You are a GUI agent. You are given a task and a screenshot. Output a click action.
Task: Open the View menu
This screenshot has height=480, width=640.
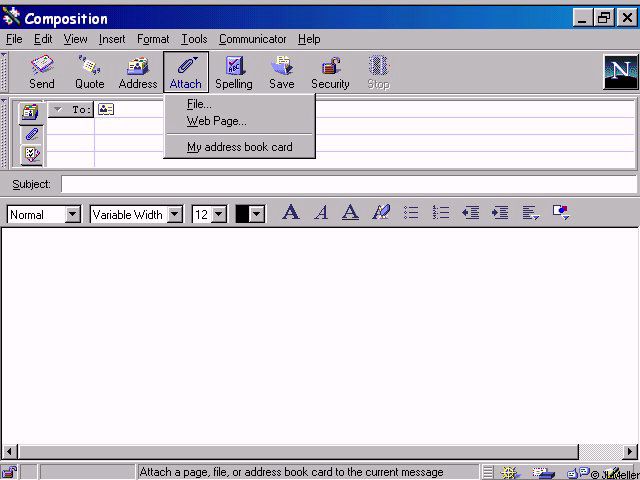(75, 39)
